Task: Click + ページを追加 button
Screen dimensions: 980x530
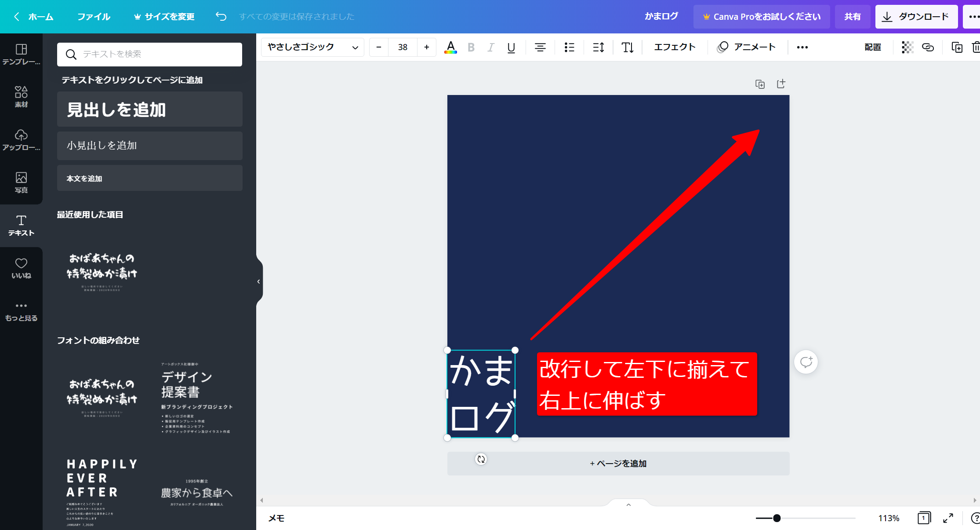Action: pyautogui.click(x=618, y=464)
